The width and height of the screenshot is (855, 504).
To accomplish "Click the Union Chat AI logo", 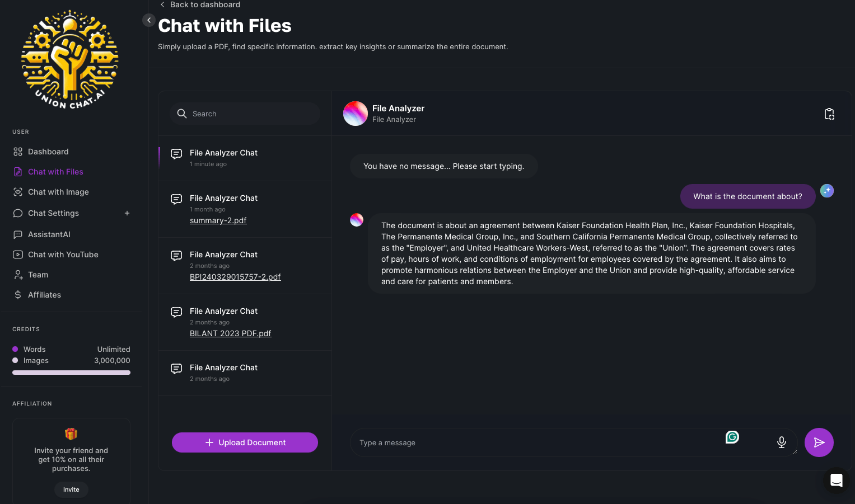I will pos(70,59).
